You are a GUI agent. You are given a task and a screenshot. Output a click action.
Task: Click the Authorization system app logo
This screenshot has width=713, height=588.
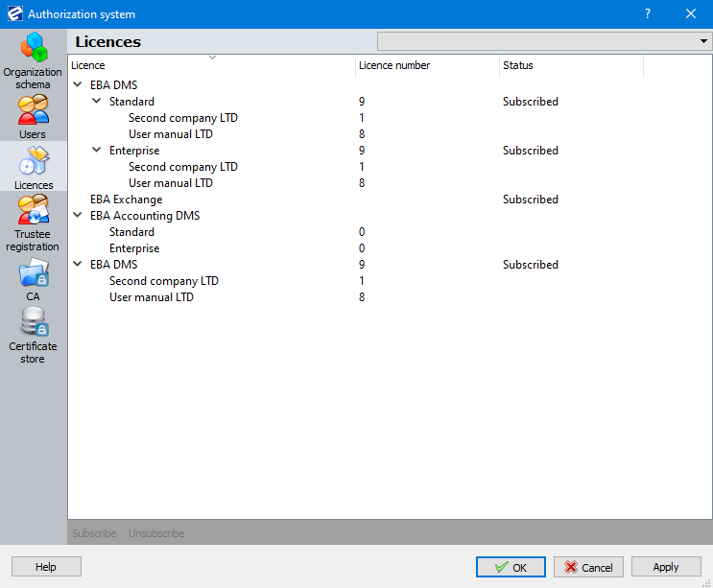click(15, 14)
